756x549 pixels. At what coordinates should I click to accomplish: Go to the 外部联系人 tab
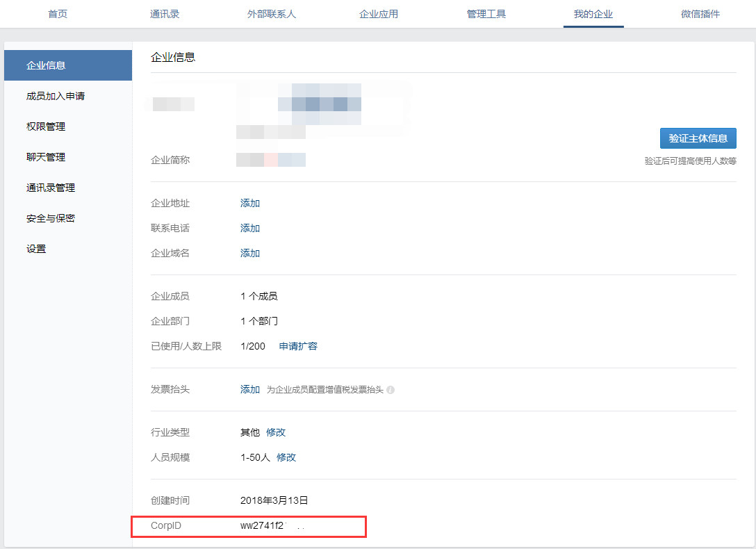(272, 14)
